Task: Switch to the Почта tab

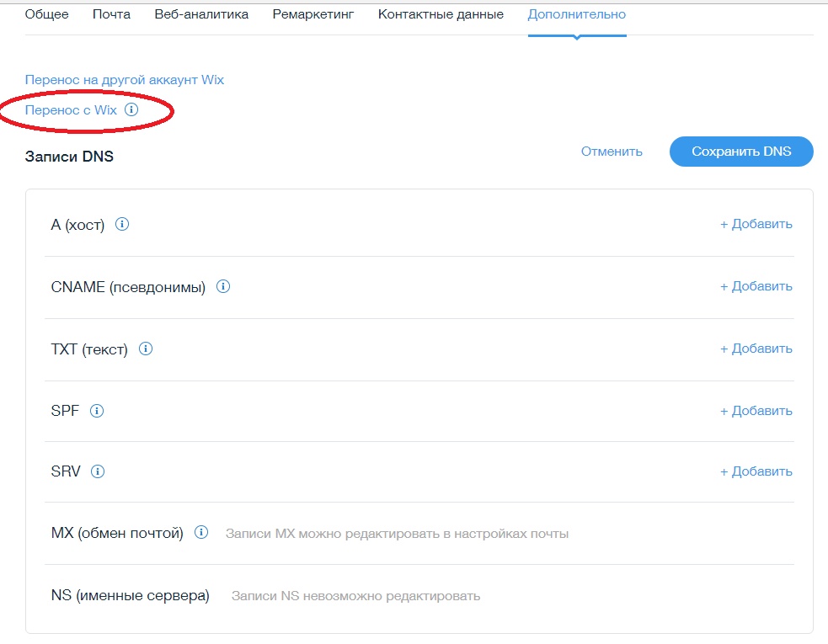Action: pyautogui.click(x=111, y=14)
